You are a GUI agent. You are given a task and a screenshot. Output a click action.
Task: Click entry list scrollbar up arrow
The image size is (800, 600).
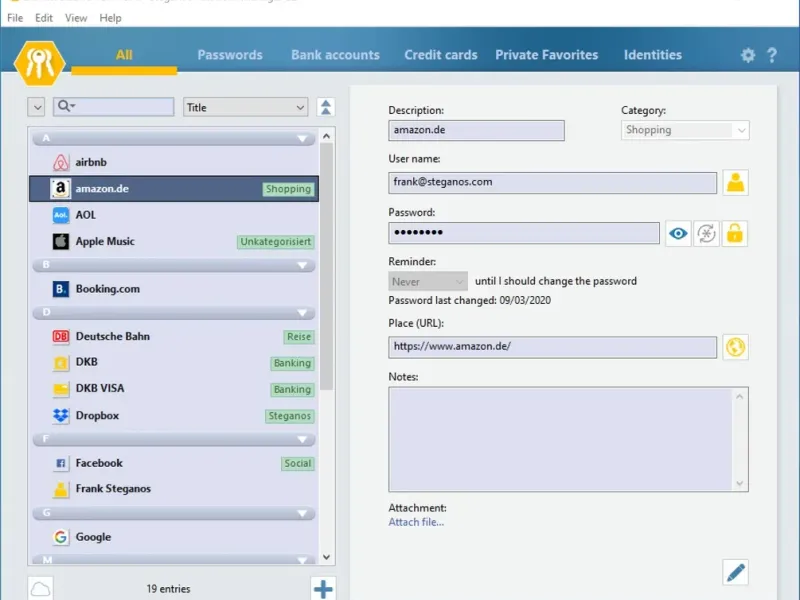(327, 136)
